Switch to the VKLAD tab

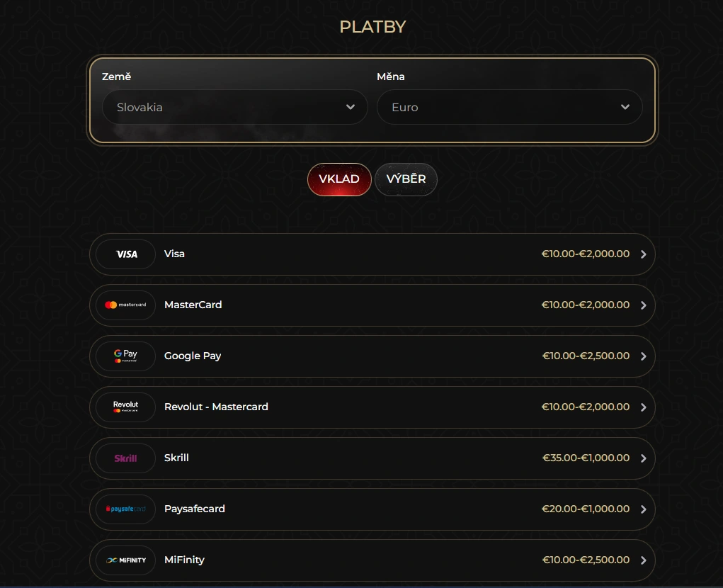(x=339, y=179)
